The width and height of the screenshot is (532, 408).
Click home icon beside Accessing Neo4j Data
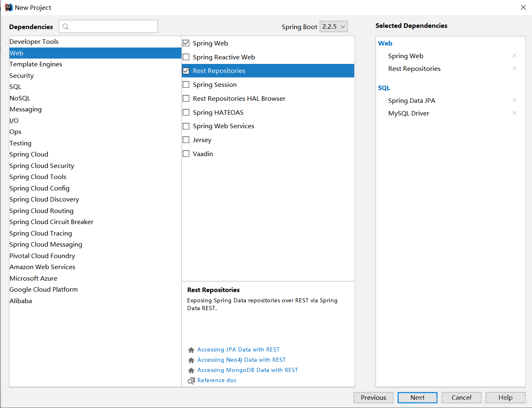pyautogui.click(x=191, y=360)
